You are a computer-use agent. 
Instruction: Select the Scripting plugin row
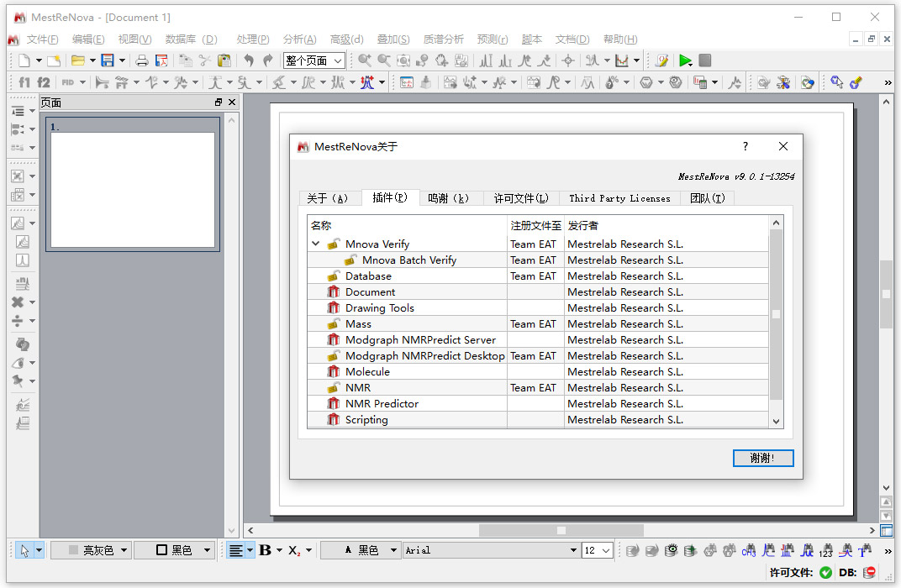[539, 420]
